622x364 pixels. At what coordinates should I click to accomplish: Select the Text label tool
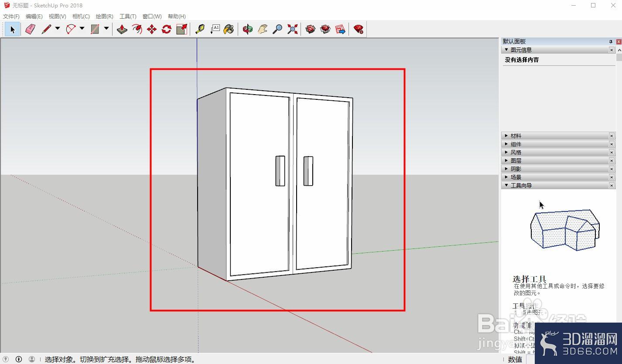click(215, 29)
